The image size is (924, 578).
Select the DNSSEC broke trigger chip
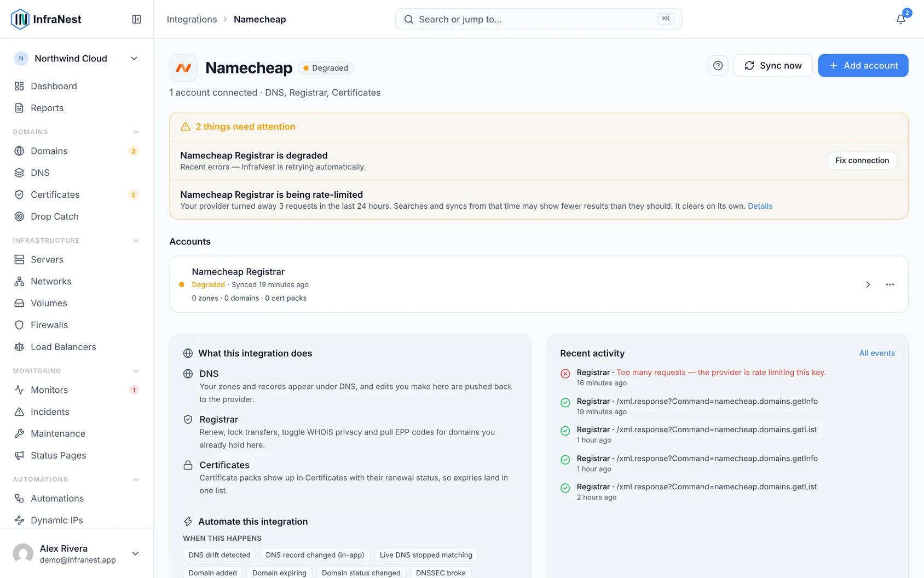tap(441, 573)
